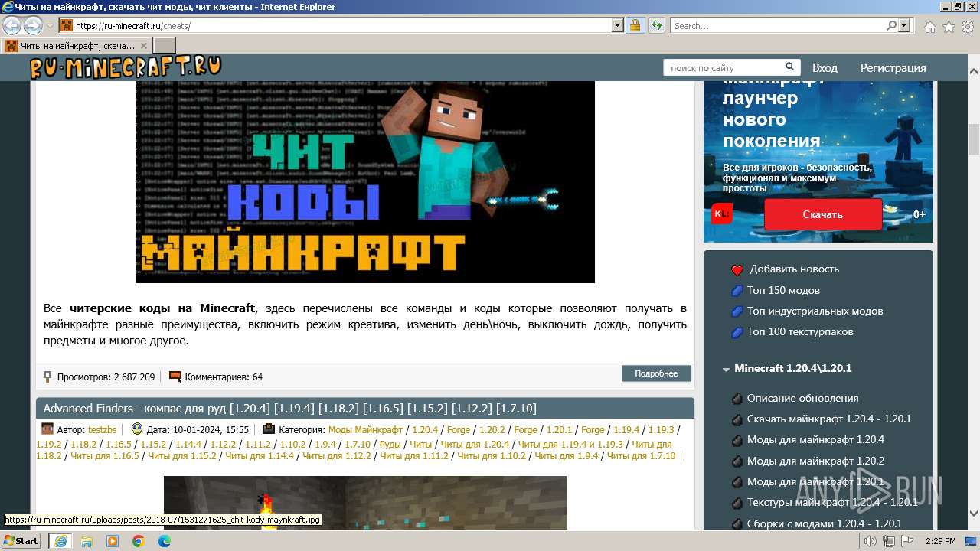Image resolution: width=980 pixels, height=551 pixels.
Task: Open Windows Media Player in taskbar
Action: click(x=113, y=541)
